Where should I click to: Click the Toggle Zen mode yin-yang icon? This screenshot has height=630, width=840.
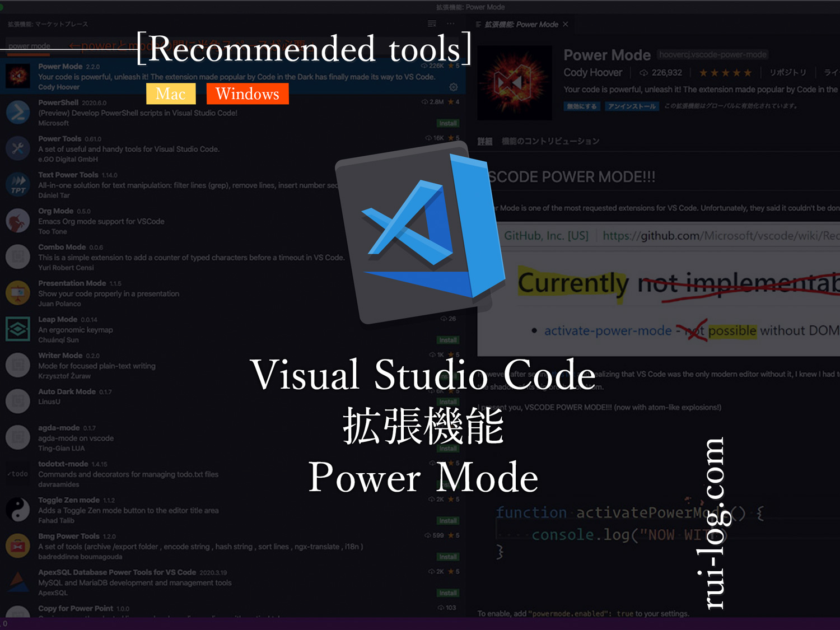click(x=18, y=509)
